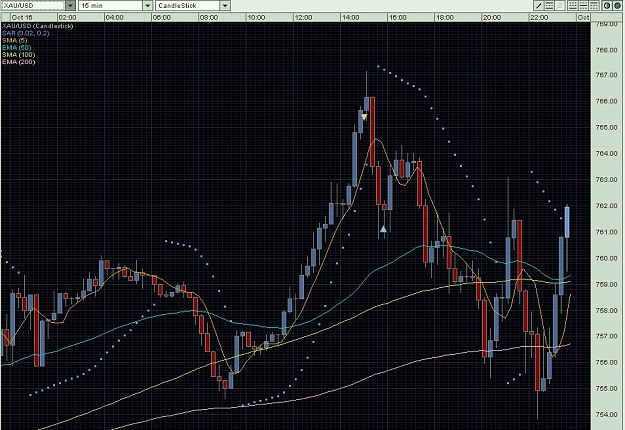This screenshot has height=430, width=625.
Task: Click the 755.00 price axis label
Action: [606, 389]
